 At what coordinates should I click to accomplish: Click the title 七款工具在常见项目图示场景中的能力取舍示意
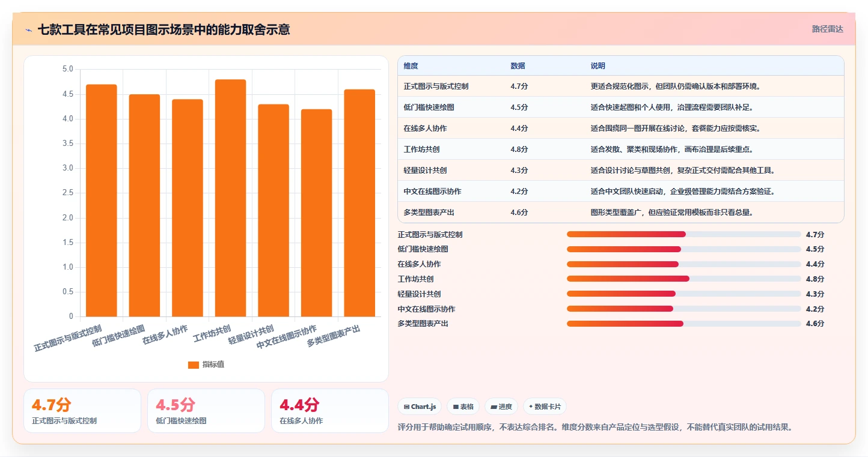(x=164, y=29)
